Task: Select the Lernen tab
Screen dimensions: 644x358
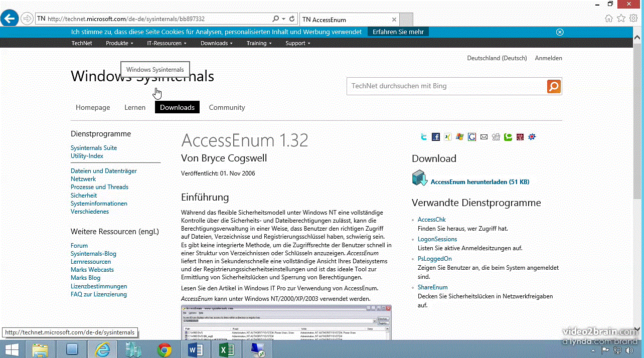Action: pyautogui.click(x=135, y=107)
